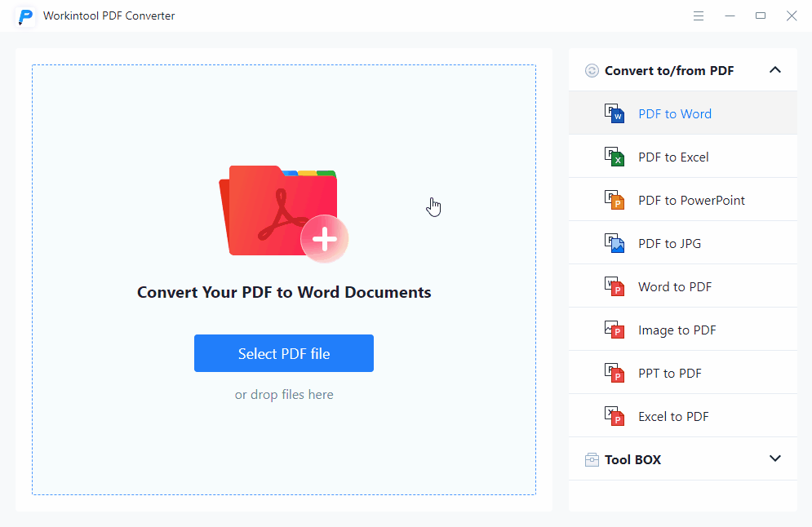812x527 pixels.
Task: Select the PDF to Excel option
Action: (x=682, y=157)
